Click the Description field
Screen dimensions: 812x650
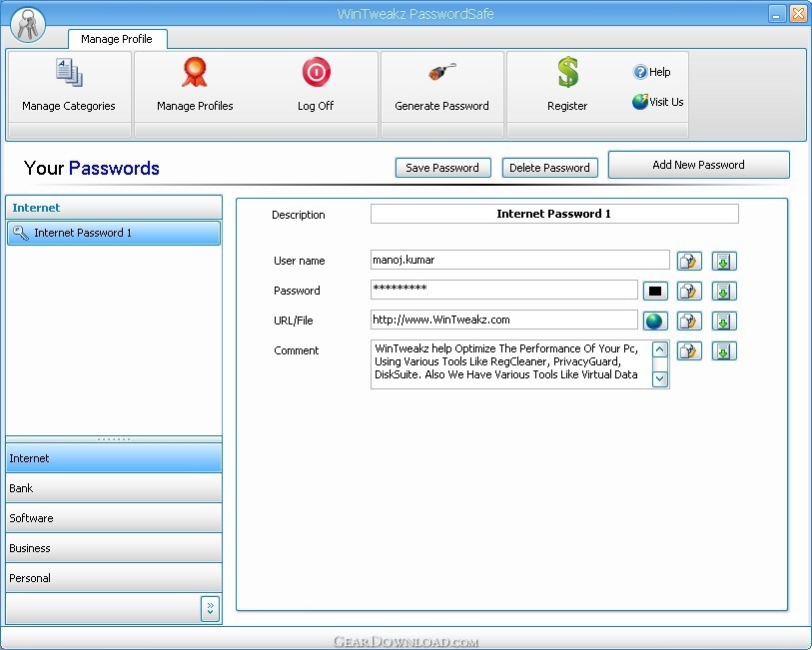(x=554, y=214)
